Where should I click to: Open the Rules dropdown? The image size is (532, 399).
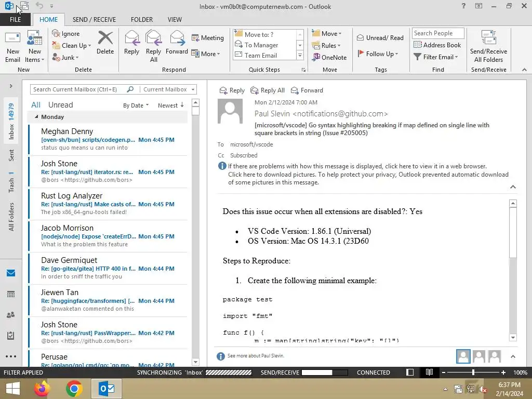tap(326, 45)
